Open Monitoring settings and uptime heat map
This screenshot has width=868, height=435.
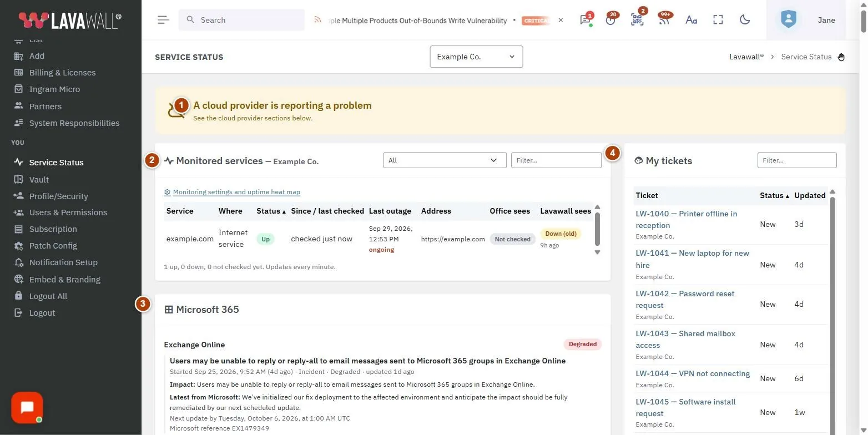(236, 192)
